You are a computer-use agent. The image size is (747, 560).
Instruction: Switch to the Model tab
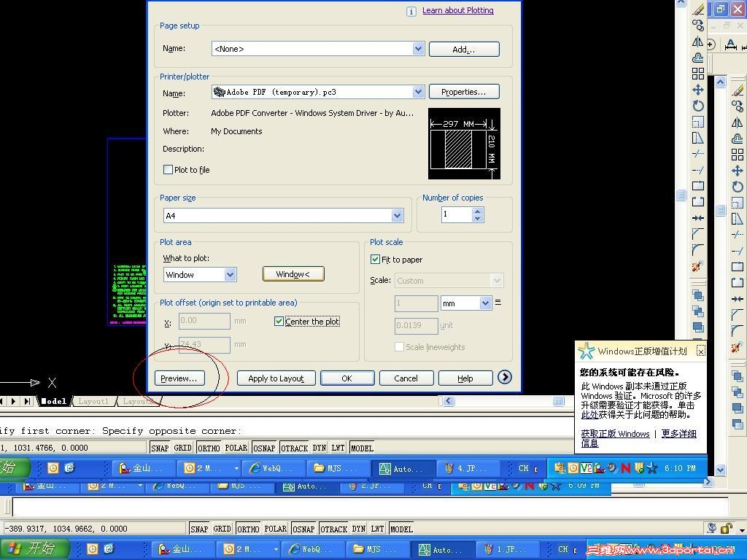point(53,402)
